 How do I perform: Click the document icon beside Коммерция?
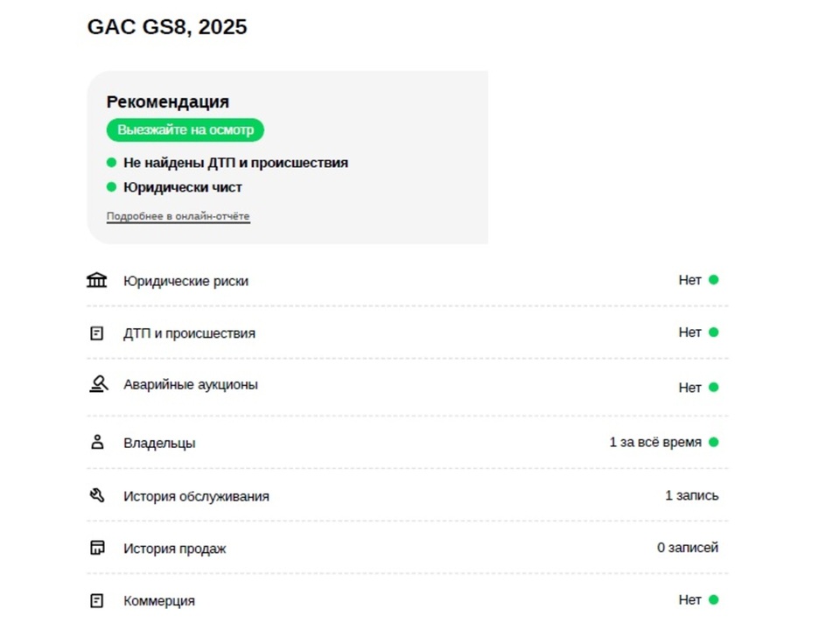(96, 600)
